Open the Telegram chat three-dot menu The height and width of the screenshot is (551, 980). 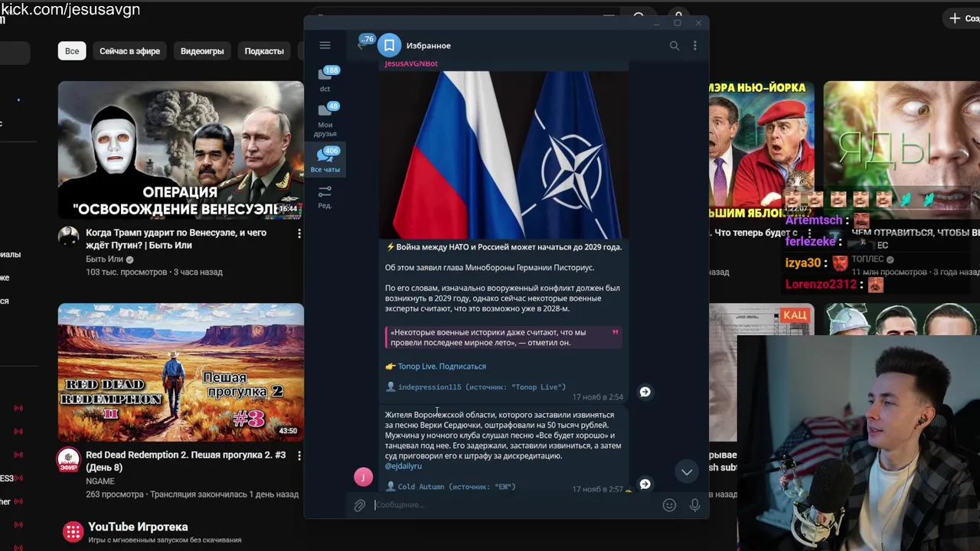coord(695,46)
